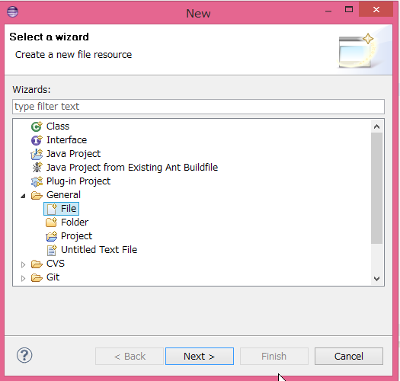Click the scrollbar up arrow in wizard list

[x=377, y=127]
